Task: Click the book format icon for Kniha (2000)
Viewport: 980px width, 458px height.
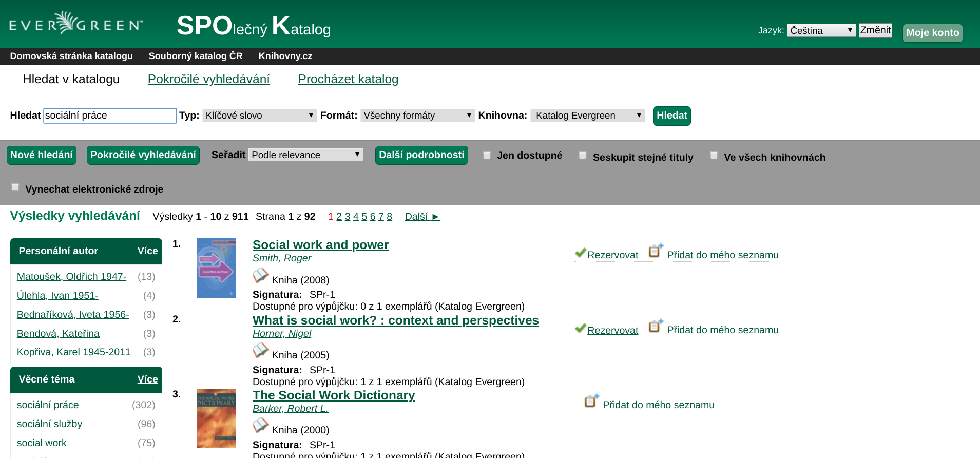Action: 261,426
